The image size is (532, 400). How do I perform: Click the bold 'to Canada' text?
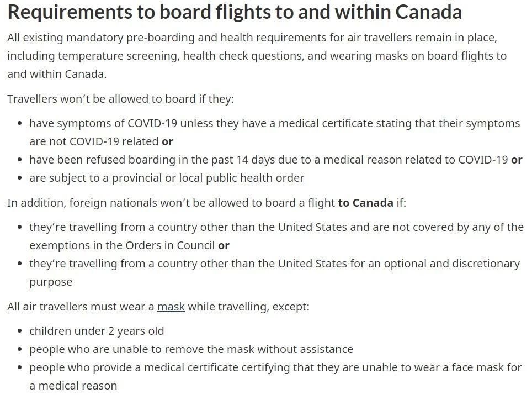[x=366, y=203]
